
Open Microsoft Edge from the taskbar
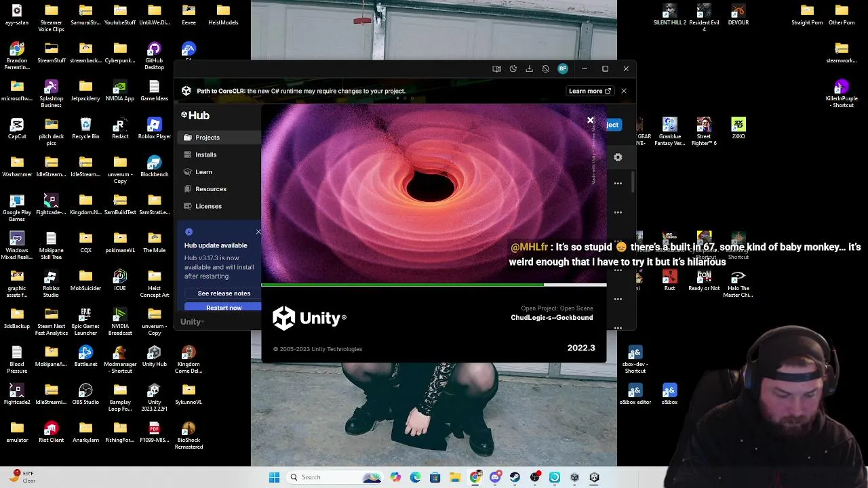coord(415,477)
